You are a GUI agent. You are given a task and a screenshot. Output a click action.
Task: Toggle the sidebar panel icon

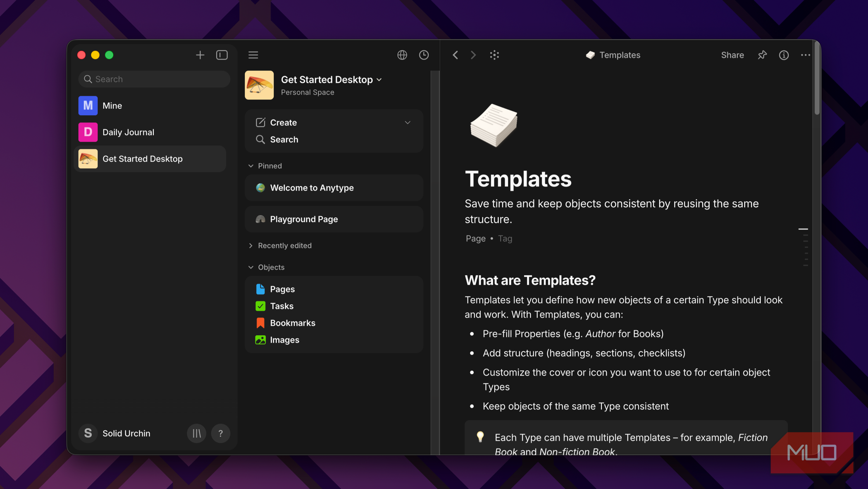point(222,55)
